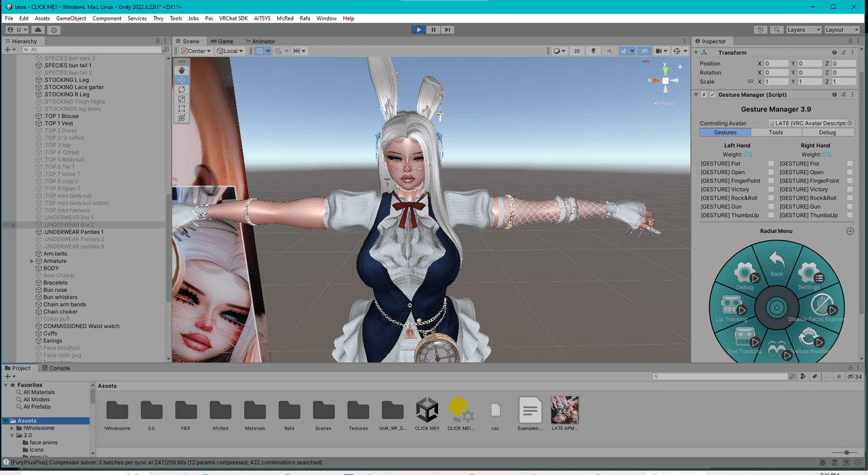Click the Pause button
868x475 pixels.
433,30
